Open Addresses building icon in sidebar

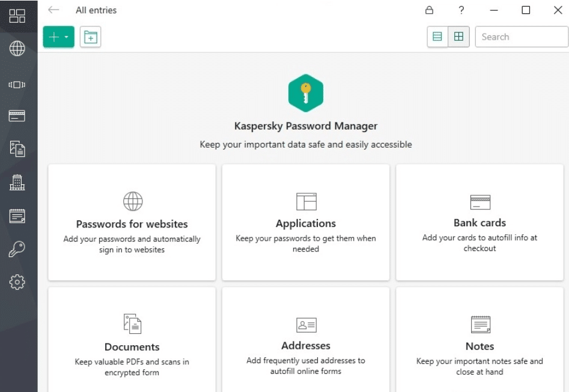tap(17, 182)
